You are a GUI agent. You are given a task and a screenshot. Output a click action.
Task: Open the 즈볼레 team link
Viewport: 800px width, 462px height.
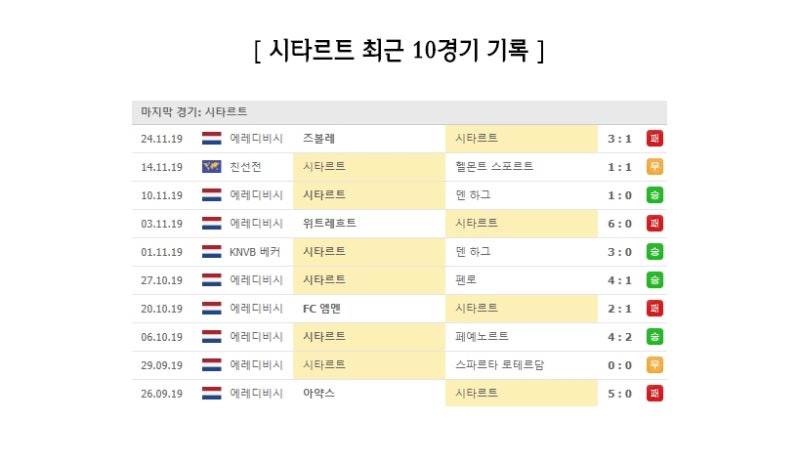point(319,139)
